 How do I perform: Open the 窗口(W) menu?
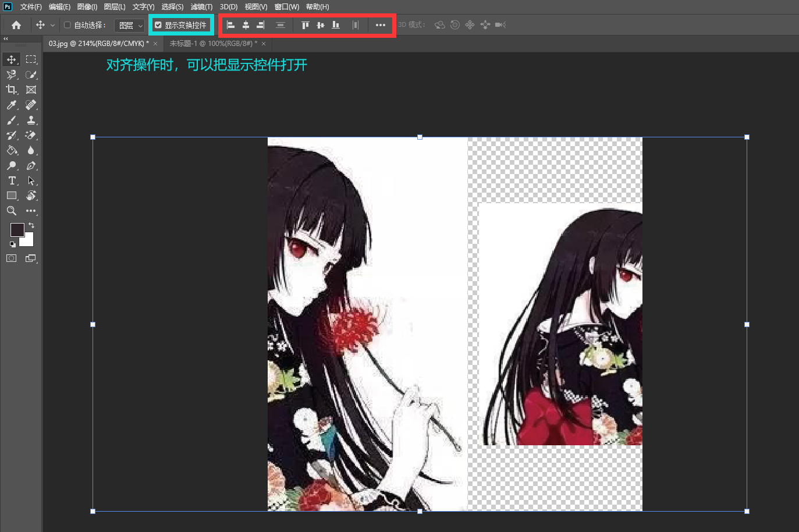pos(286,7)
